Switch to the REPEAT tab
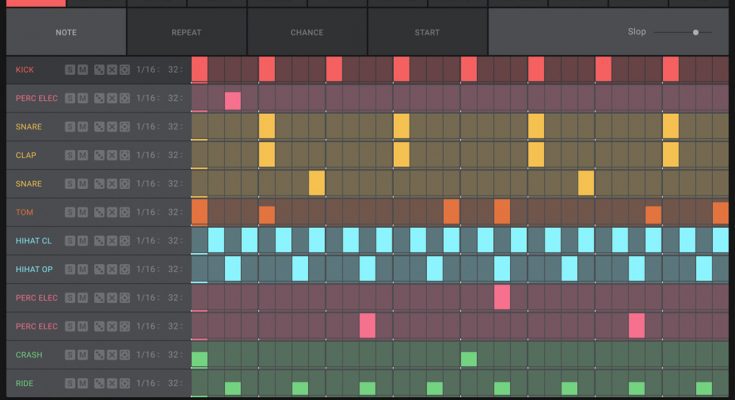Viewport: 735px width, 400px height. tap(186, 32)
